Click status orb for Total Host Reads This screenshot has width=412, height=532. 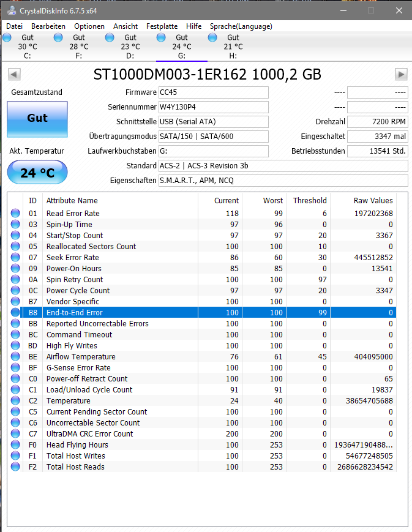[x=15, y=467]
